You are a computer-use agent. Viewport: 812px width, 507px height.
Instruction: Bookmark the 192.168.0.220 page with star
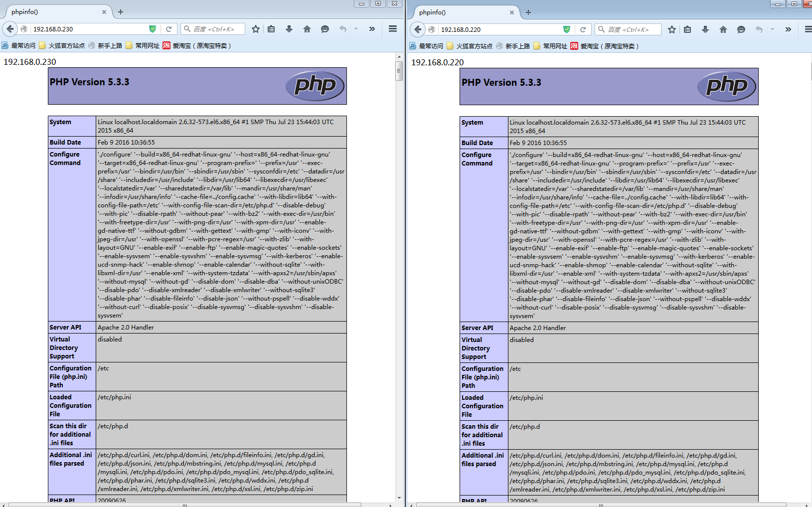pyautogui.click(x=672, y=29)
